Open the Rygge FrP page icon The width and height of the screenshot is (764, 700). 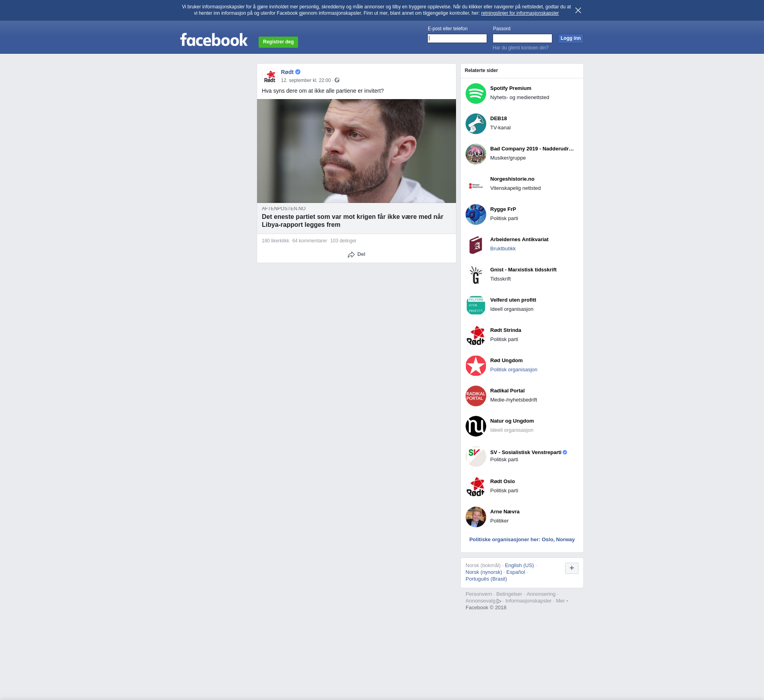(476, 214)
